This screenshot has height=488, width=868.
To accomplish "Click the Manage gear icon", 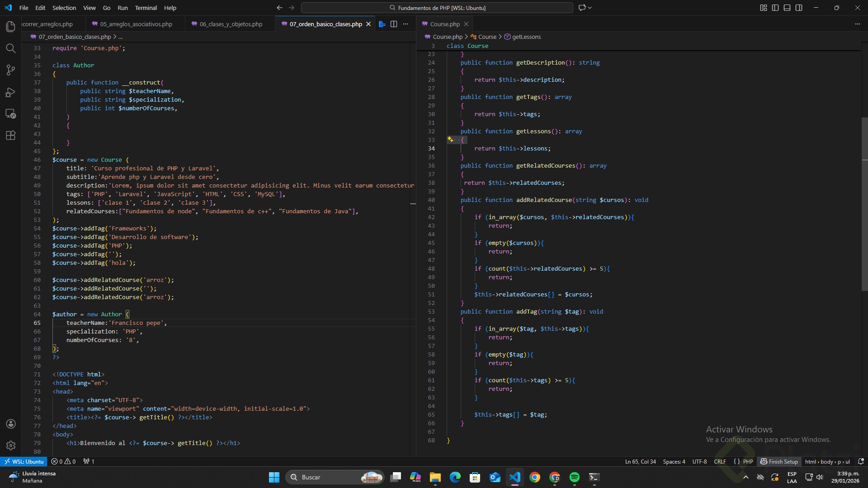I will pos(10,446).
